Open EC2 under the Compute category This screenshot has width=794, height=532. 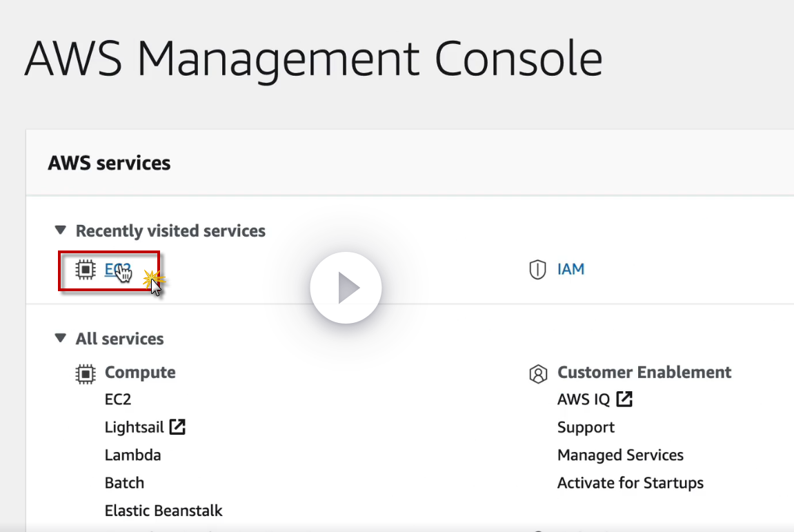(118, 400)
